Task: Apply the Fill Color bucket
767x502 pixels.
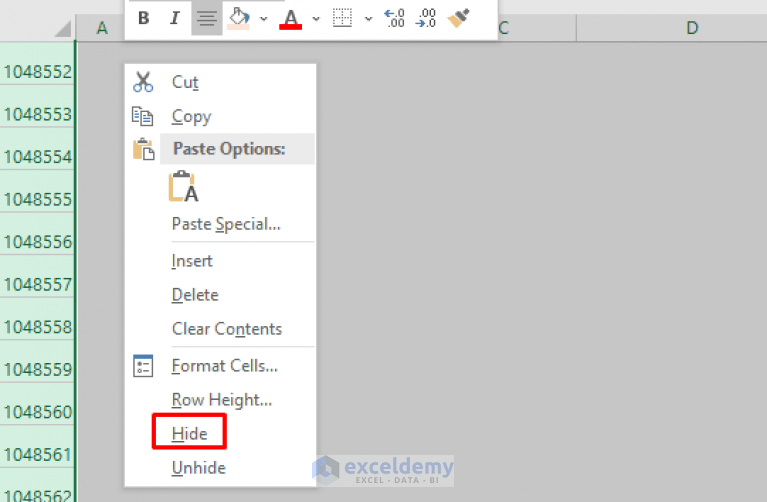Action: click(x=239, y=18)
